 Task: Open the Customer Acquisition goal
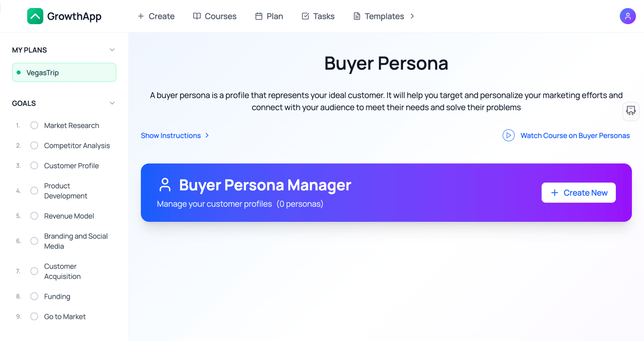pos(62,271)
